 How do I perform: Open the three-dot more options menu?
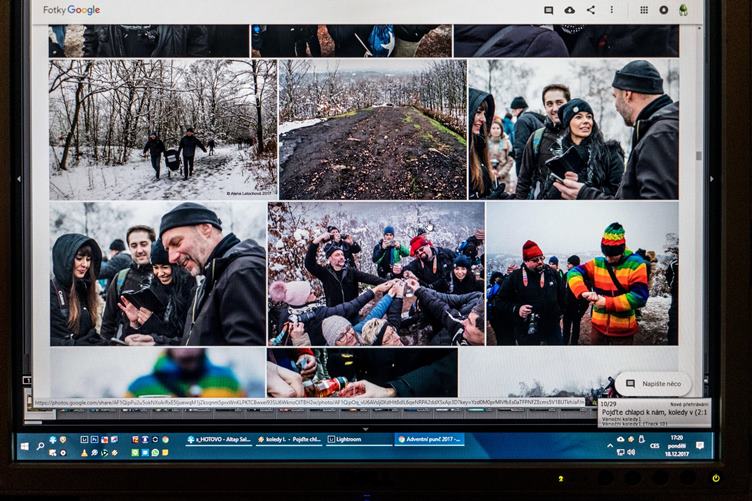point(611,10)
